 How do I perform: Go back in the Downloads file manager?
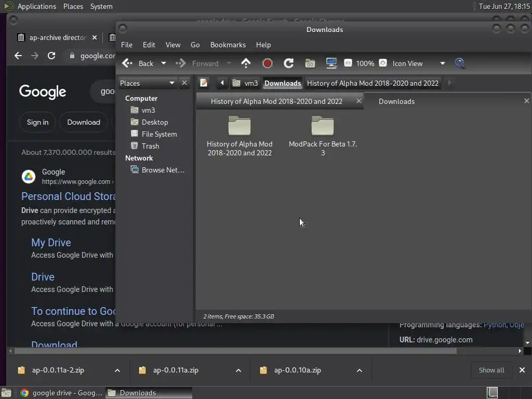137,63
